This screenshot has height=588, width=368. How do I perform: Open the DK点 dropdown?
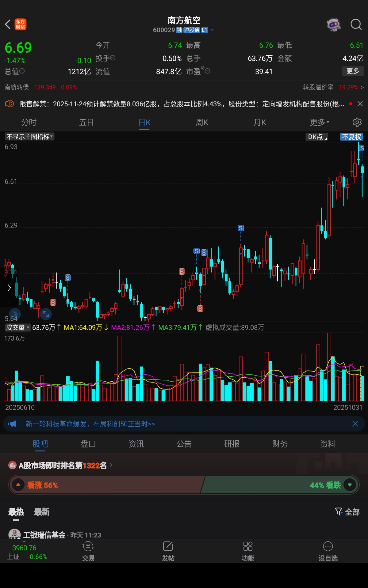click(317, 137)
